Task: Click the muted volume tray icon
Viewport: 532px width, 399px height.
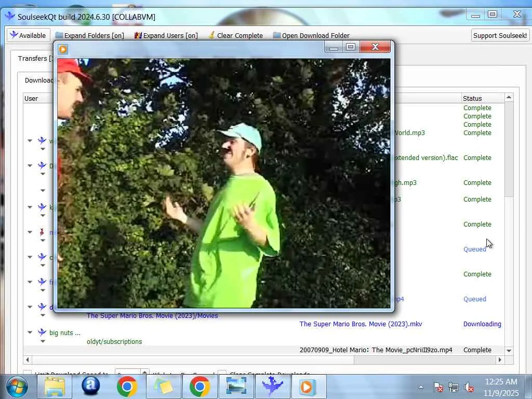Action: pyautogui.click(x=469, y=387)
